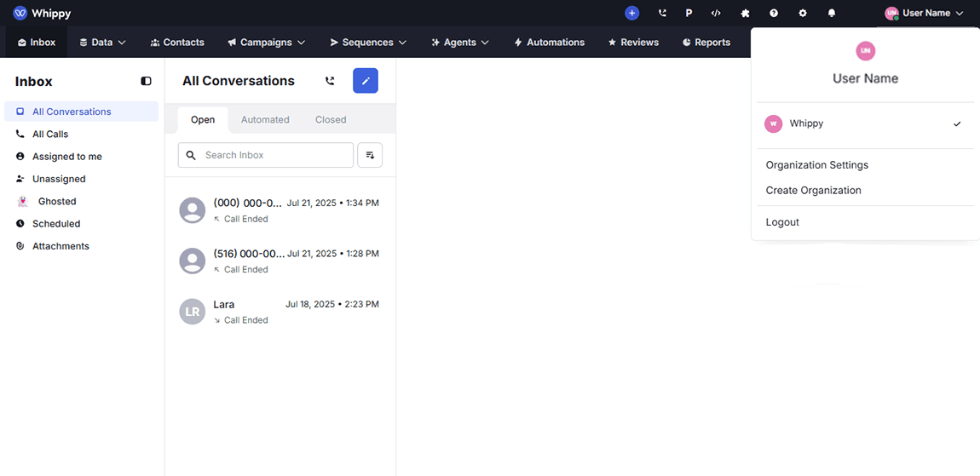
Task: Open the phone dialer icon in top bar
Action: pos(662,13)
